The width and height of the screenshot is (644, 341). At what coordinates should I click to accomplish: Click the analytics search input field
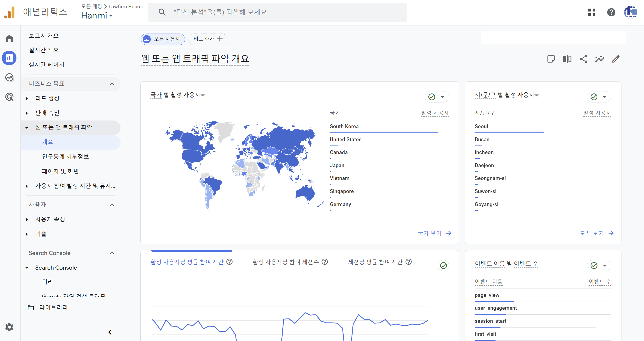click(x=277, y=12)
